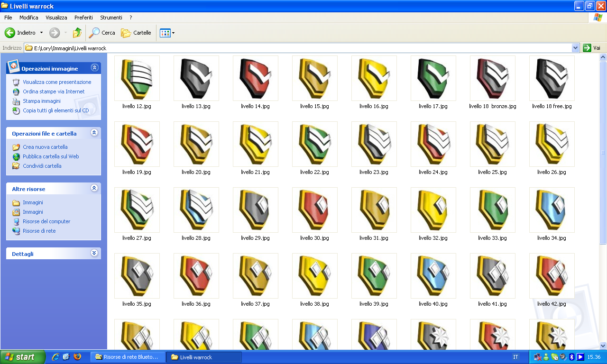
Task: Select thumbnail livello 28.jpg
Action: point(196,210)
